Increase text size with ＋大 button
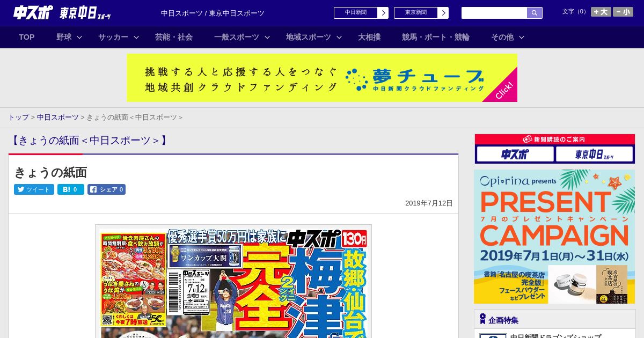The width and height of the screenshot is (644, 338). [x=601, y=12]
